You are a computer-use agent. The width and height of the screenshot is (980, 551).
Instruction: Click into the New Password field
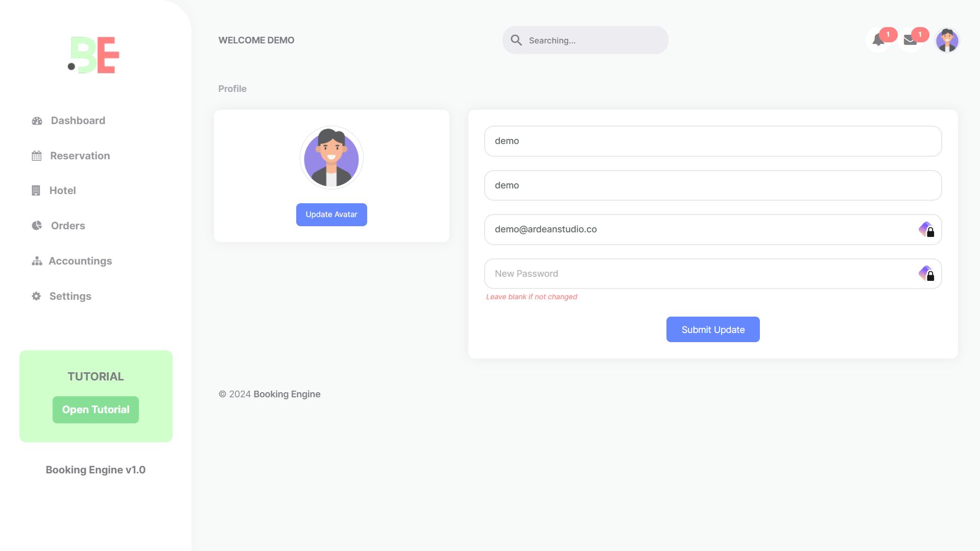[x=700, y=274]
